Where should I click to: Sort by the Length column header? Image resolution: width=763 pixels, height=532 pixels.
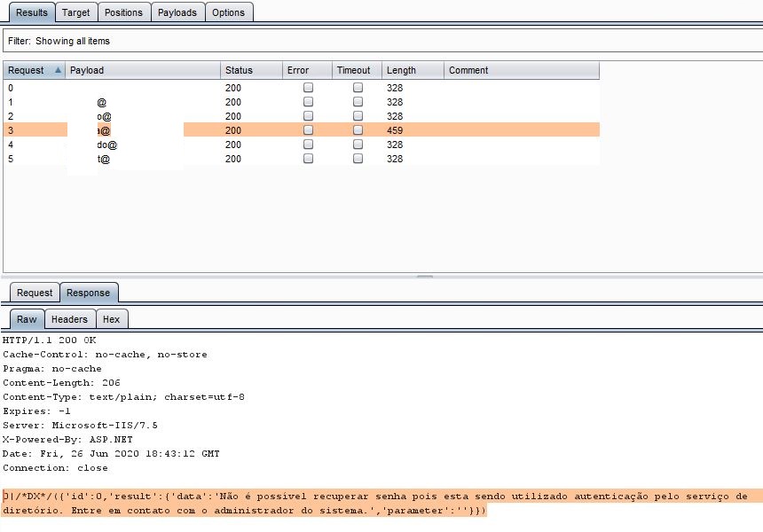click(x=413, y=71)
